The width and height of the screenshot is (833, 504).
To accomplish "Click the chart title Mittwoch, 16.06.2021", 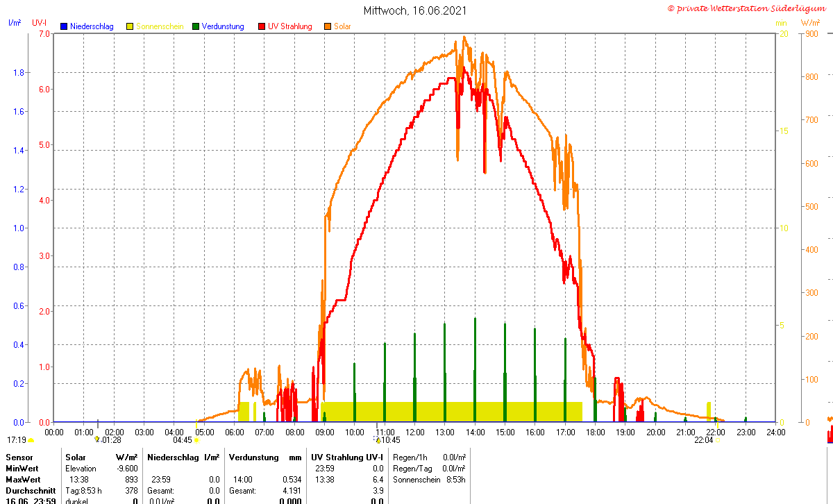I will tap(415, 10).
